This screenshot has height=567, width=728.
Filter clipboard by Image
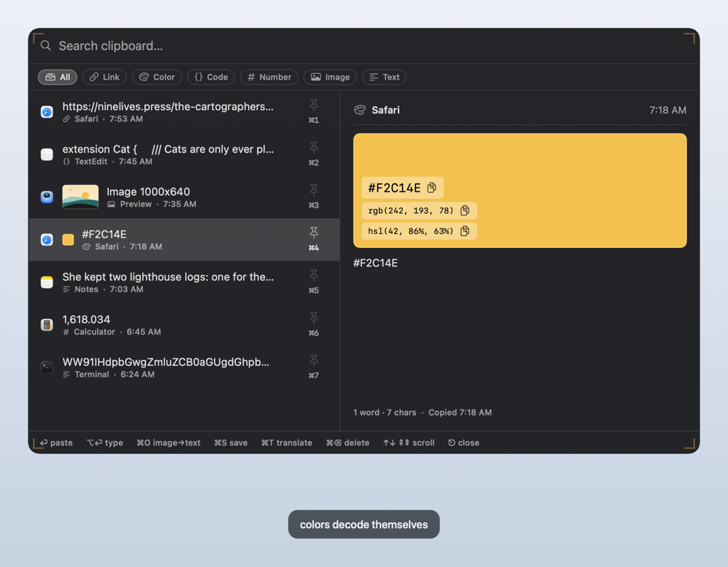330,77
